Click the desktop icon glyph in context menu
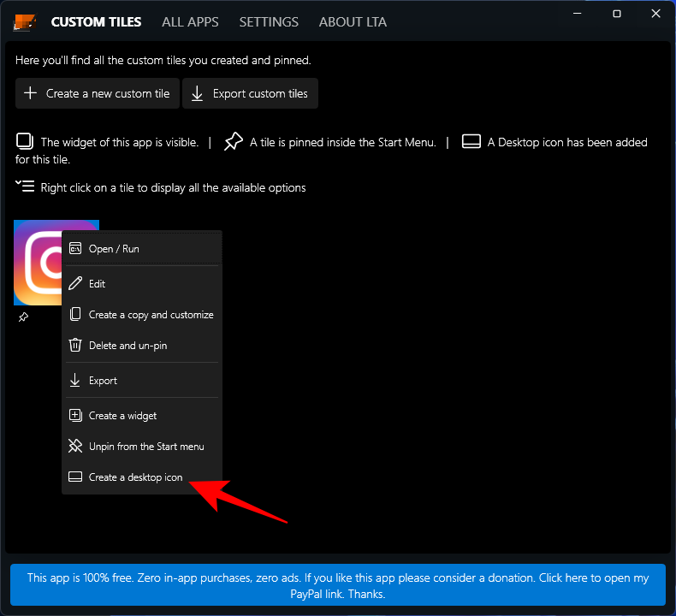The width and height of the screenshot is (676, 616). (x=75, y=477)
